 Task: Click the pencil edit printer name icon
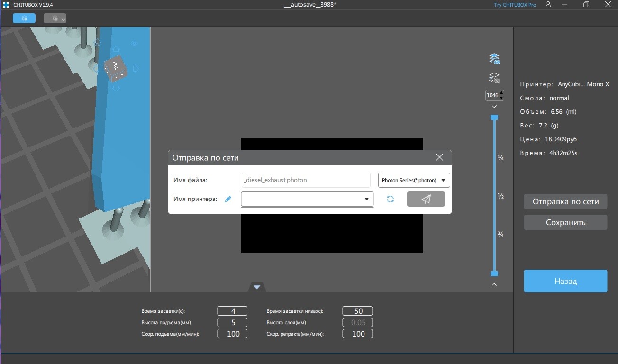228,199
